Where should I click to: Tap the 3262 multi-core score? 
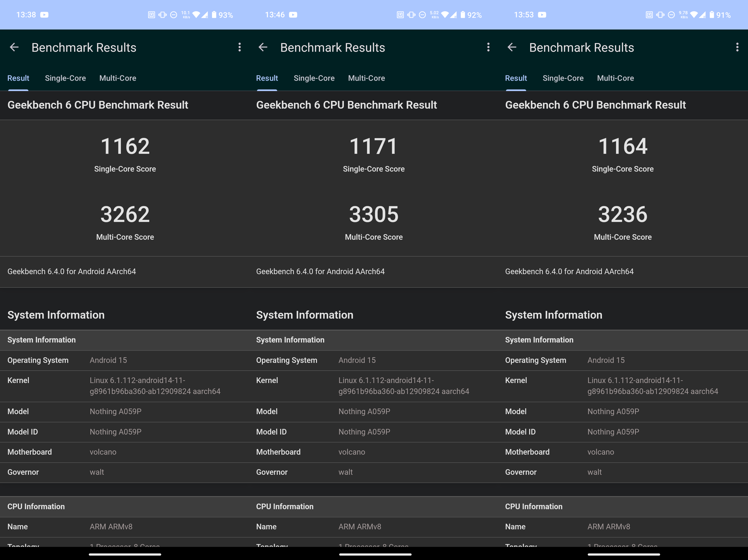(125, 214)
